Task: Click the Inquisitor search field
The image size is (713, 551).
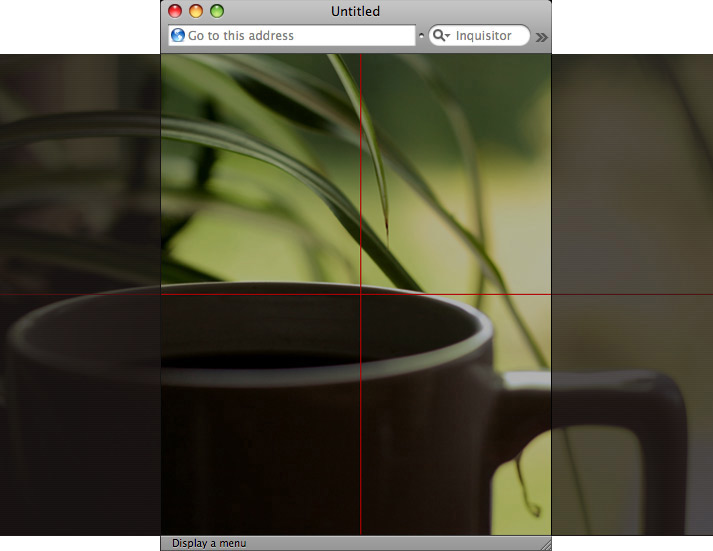Action: [479, 35]
